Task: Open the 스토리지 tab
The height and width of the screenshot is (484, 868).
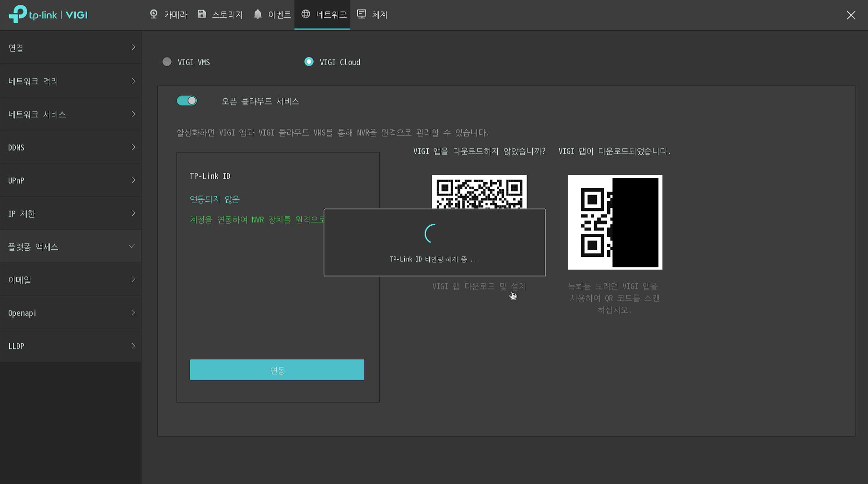Action: pos(227,14)
